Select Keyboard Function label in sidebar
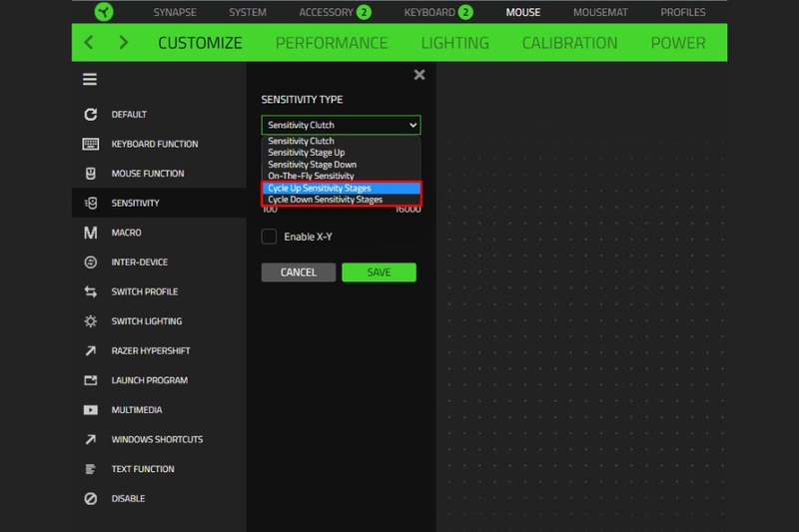The image size is (799, 532). [155, 144]
